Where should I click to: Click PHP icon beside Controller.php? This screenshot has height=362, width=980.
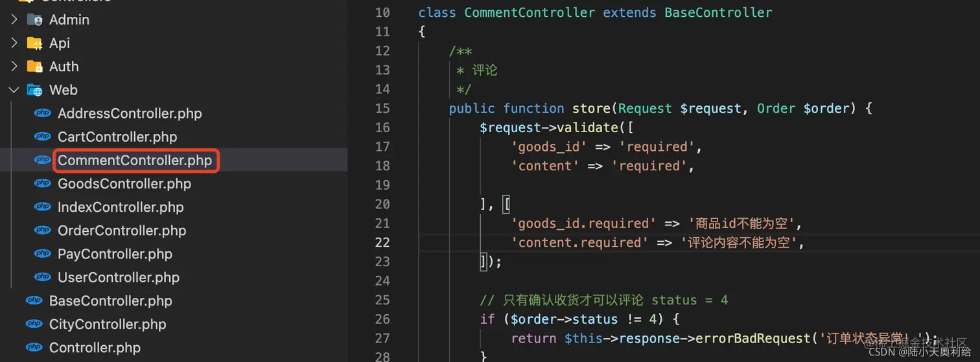pos(34,347)
